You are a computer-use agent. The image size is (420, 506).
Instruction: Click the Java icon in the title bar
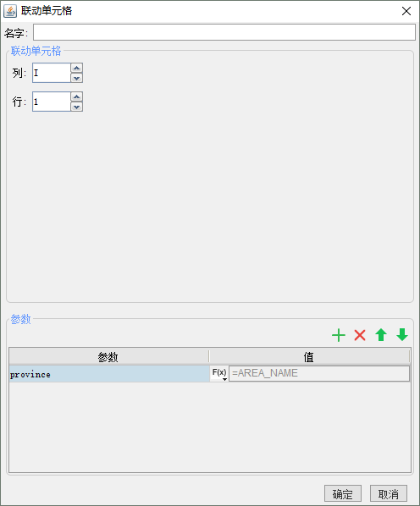pyautogui.click(x=10, y=11)
